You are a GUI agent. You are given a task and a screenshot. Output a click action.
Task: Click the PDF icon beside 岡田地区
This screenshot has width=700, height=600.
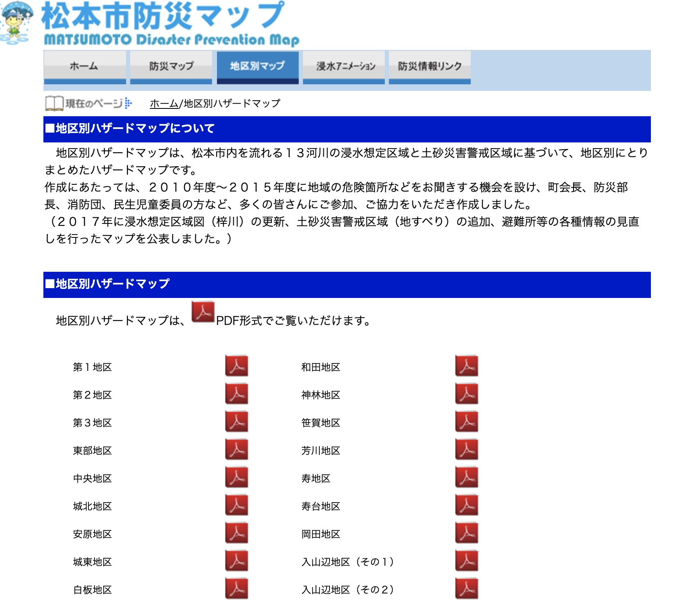pos(467,532)
